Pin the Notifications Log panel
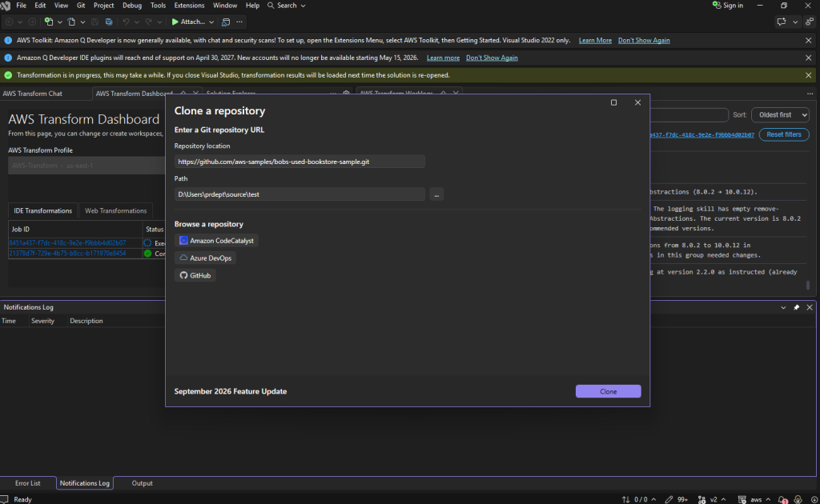The height and width of the screenshot is (504, 820). point(797,308)
